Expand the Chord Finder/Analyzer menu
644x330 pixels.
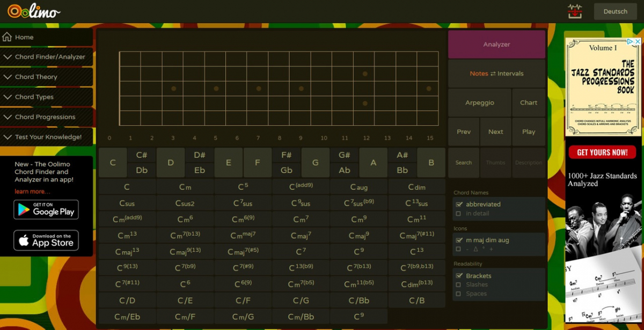coord(47,57)
